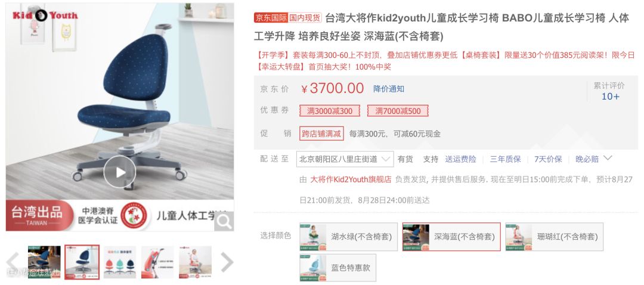Select the 珊瑚红(不含椅套) color option
Image resolution: width=644 pixels, height=285 pixels.
(x=554, y=237)
